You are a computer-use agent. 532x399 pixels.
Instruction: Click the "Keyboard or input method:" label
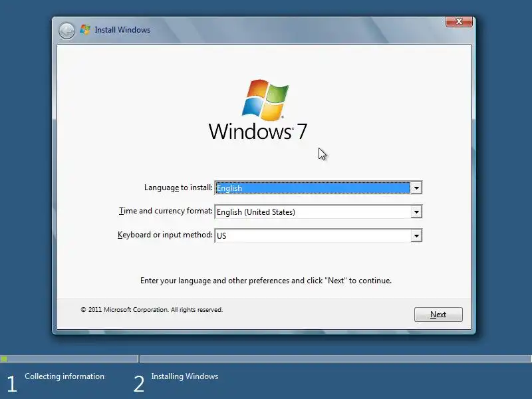coord(165,235)
